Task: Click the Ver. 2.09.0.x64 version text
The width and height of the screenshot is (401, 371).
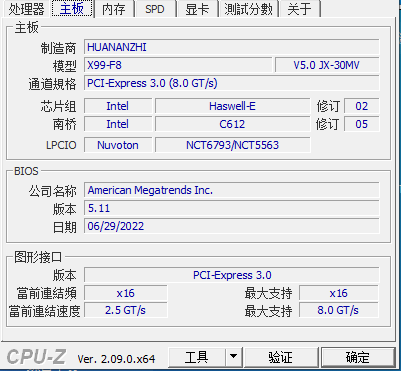Action: (116, 359)
